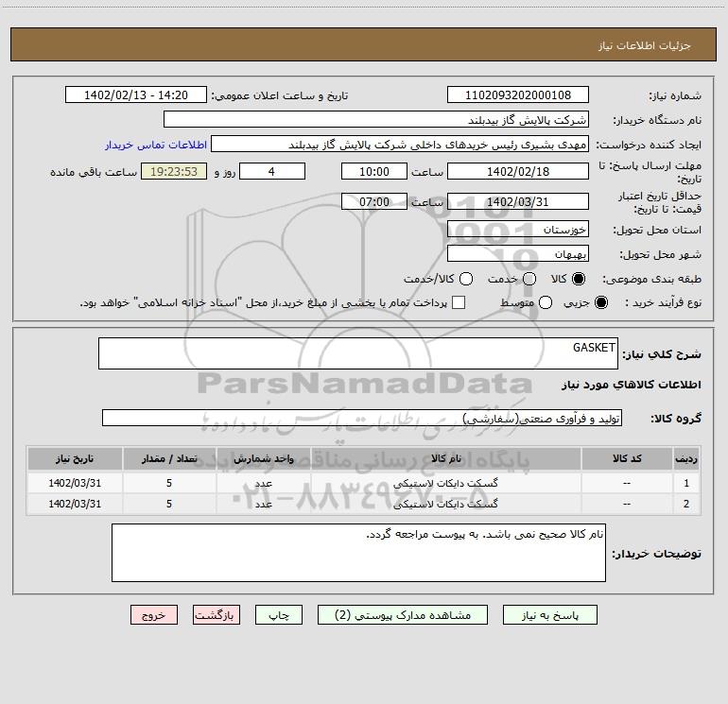Click row 2 item name گسکت دایکات لاستیکی
Image resolution: width=728 pixels, height=704 pixels.
tap(445, 504)
